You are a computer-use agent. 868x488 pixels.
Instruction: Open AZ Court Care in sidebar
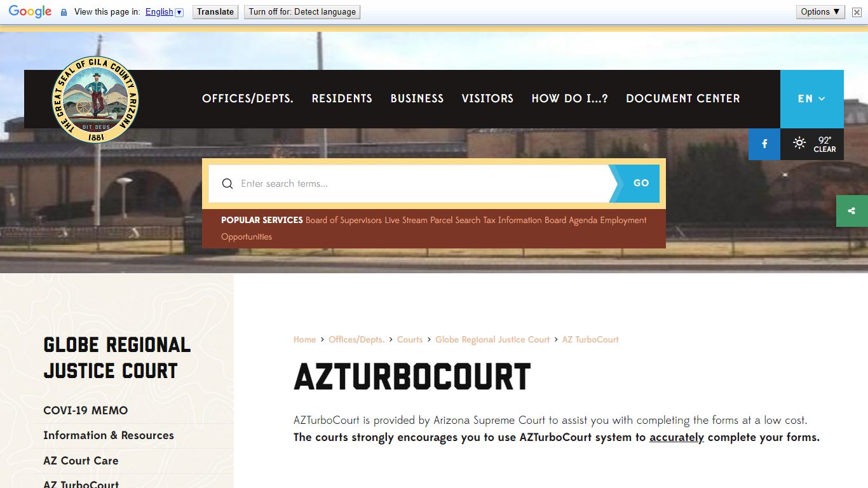(x=81, y=461)
